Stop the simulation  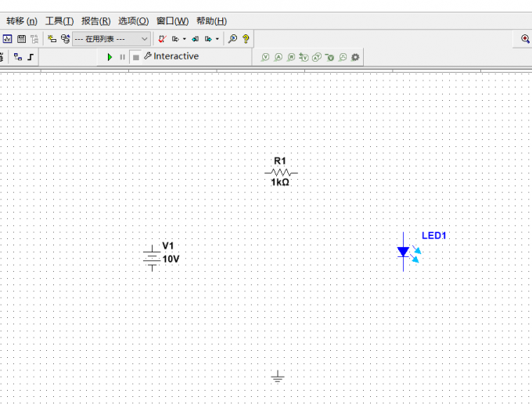(x=135, y=57)
